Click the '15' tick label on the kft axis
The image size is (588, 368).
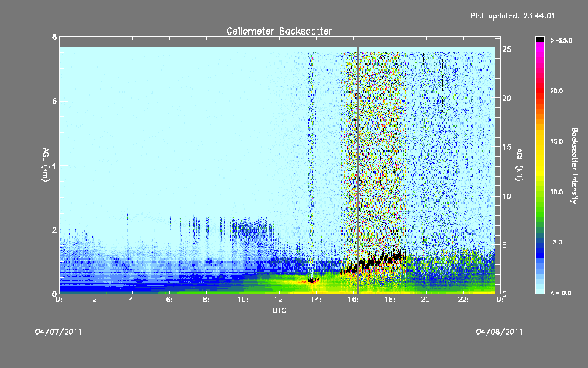tap(507, 147)
